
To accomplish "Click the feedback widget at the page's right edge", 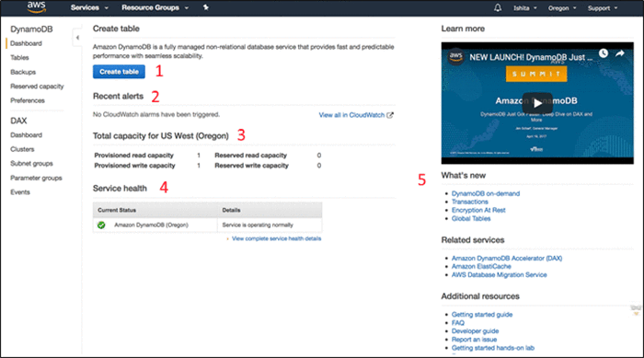I will (636, 310).
